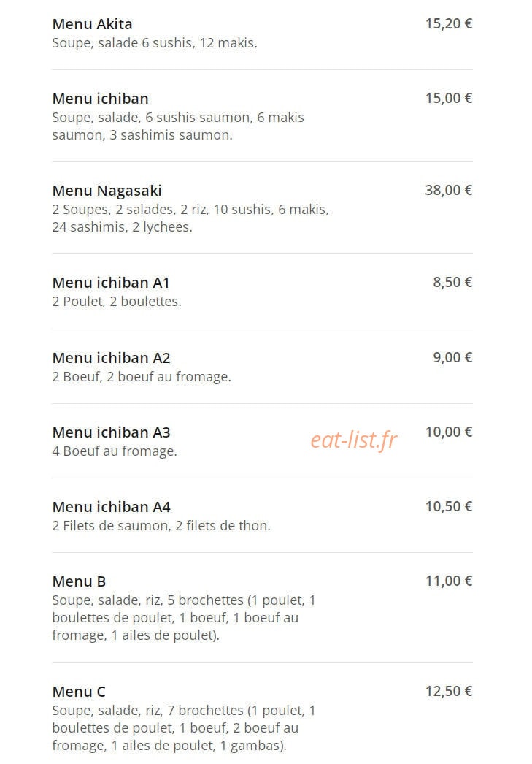
Task: Click the 10,00 € price
Action: tap(448, 432)
